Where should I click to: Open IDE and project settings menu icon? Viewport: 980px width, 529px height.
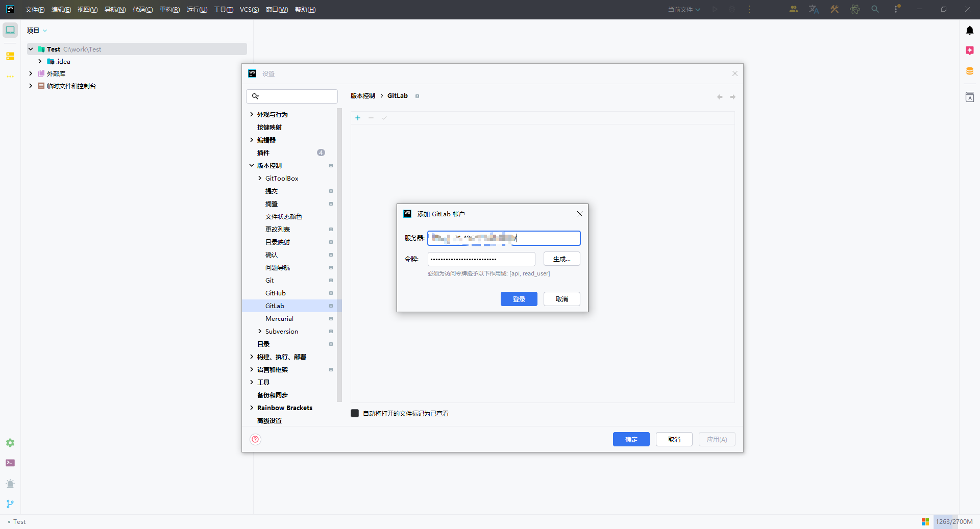pos(897,9)
